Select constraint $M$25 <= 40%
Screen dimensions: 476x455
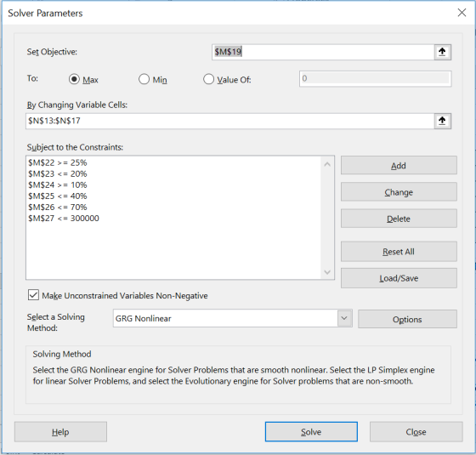tap(58, 196)
